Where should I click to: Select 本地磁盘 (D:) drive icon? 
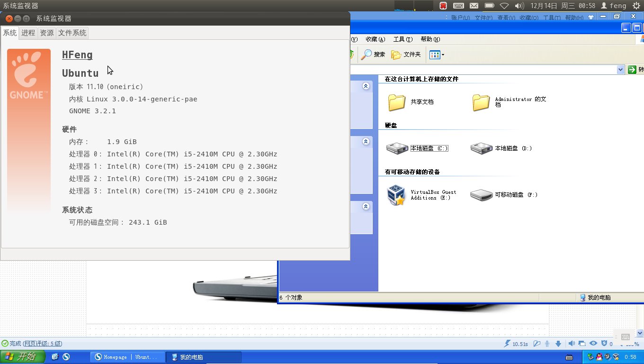(481, 148)
